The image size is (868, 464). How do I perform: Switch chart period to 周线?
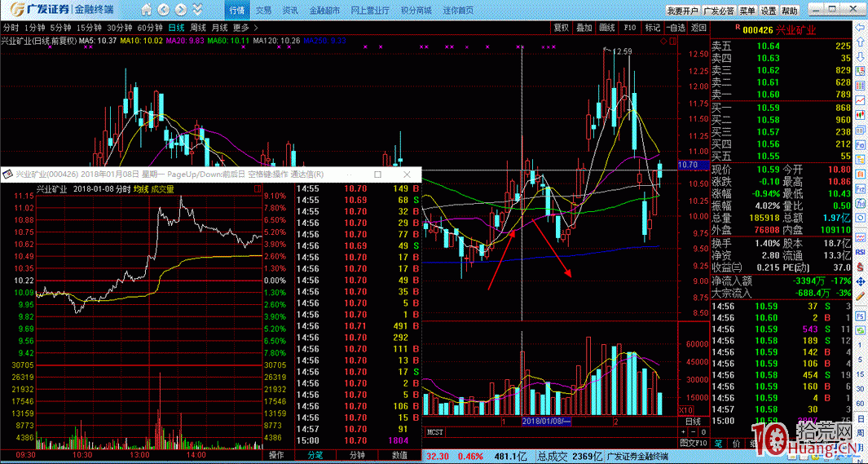click(x=198, y=28)
